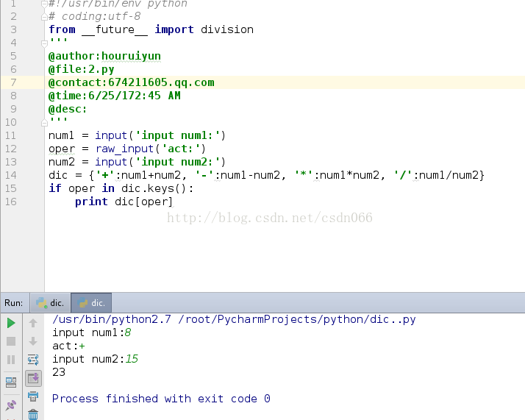The image size is (525, 420).
Task: Click the Restore layout icon
Action: click(x=11, y=382)
